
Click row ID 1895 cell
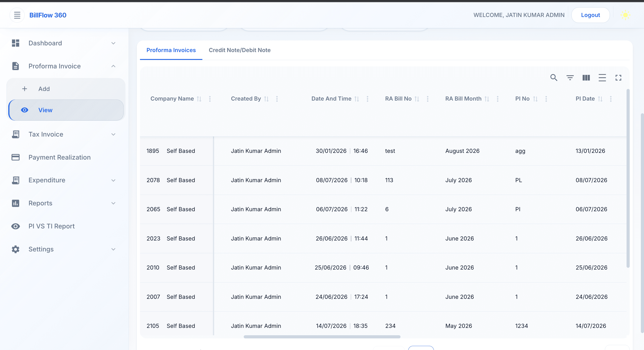[153, 151]
